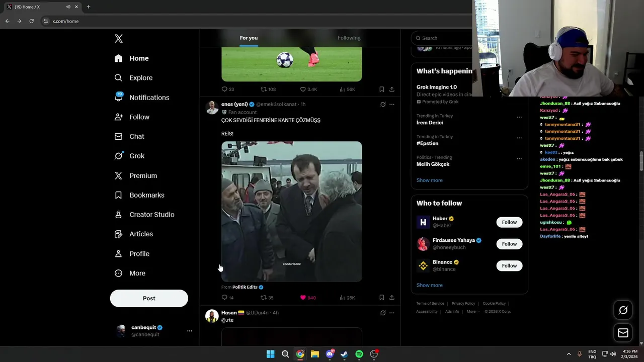Open more options for enes (yeni) post
This screenshot has height=362, width=644.
(392, 104)
